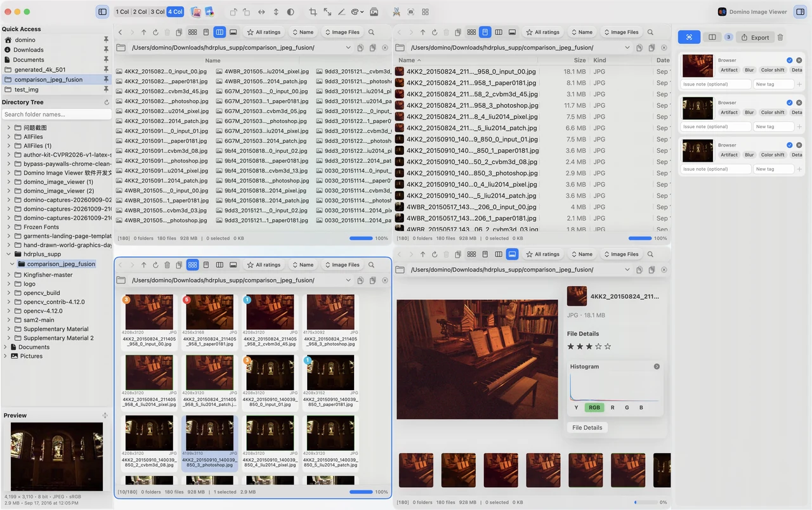
Task: Collapse the Histogram panel with its arrow
Action: tap(657, 367)
